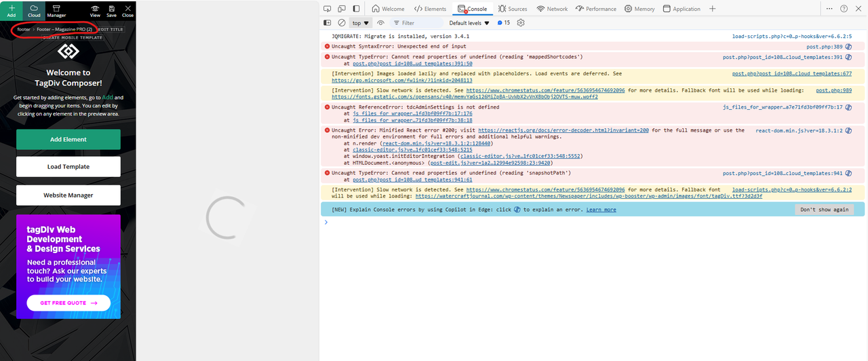Switch to the Memory tab
This screenshot has width=868, height=361.
click(639, 9)
